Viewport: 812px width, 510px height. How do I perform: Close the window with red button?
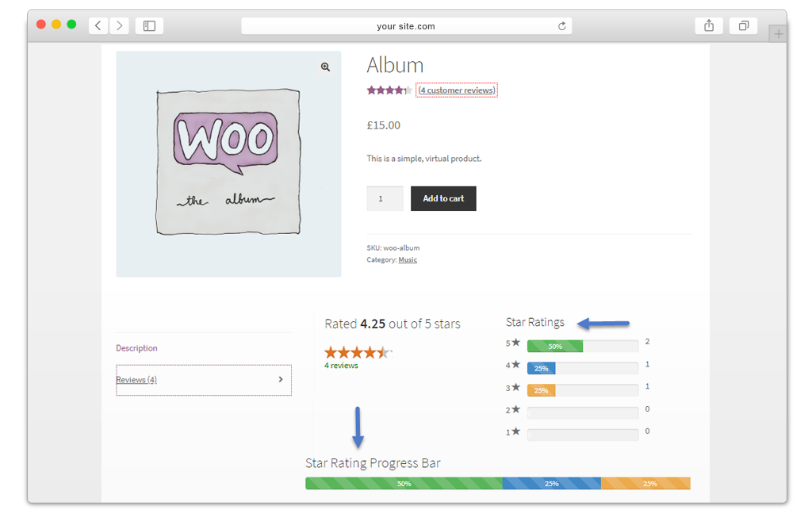(41, 25)
